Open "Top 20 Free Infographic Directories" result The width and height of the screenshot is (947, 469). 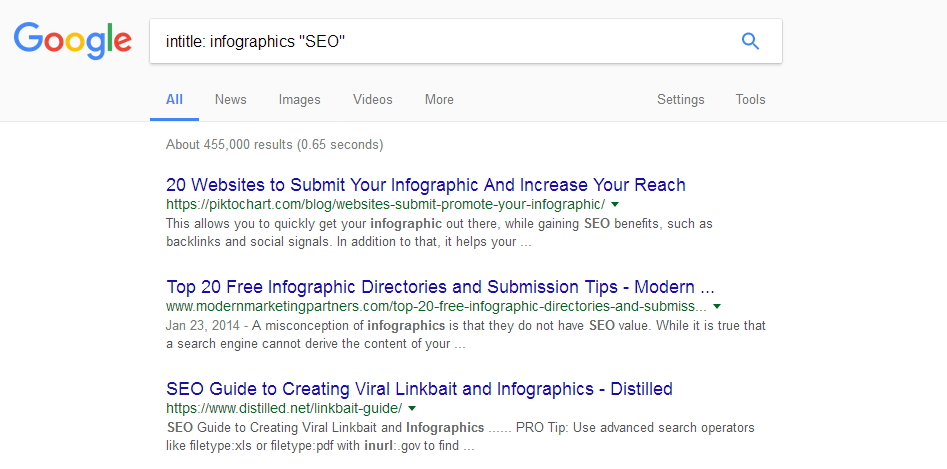click(x=440, y=286)
